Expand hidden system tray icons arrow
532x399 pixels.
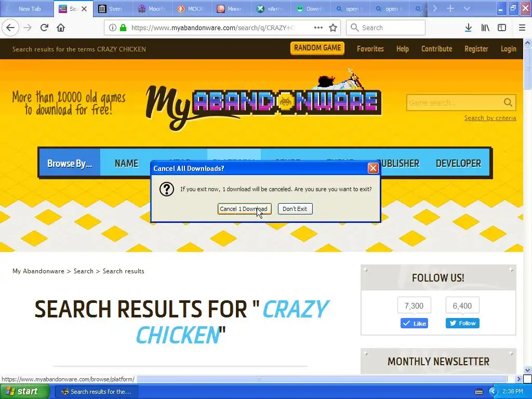point(493,392)
